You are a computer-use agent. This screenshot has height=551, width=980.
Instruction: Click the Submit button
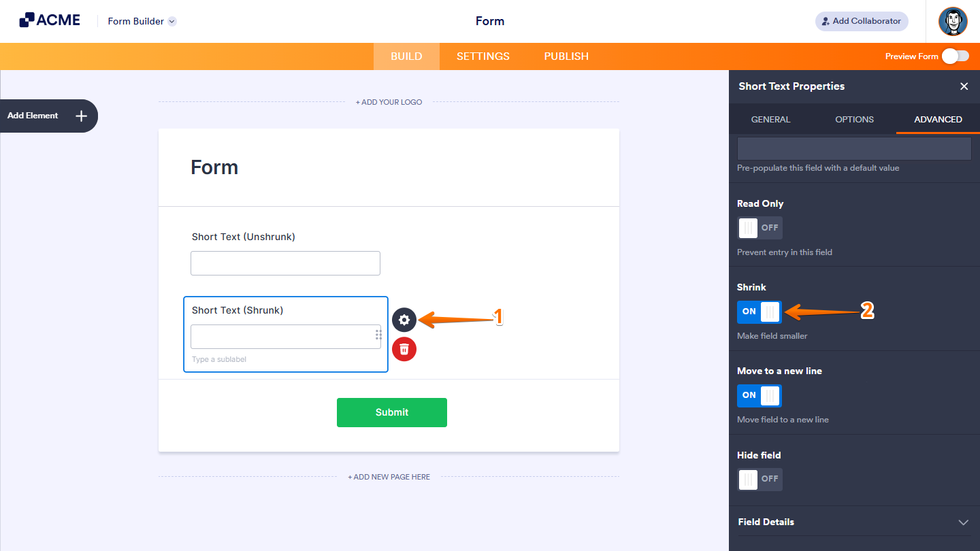tap(392, 412)
